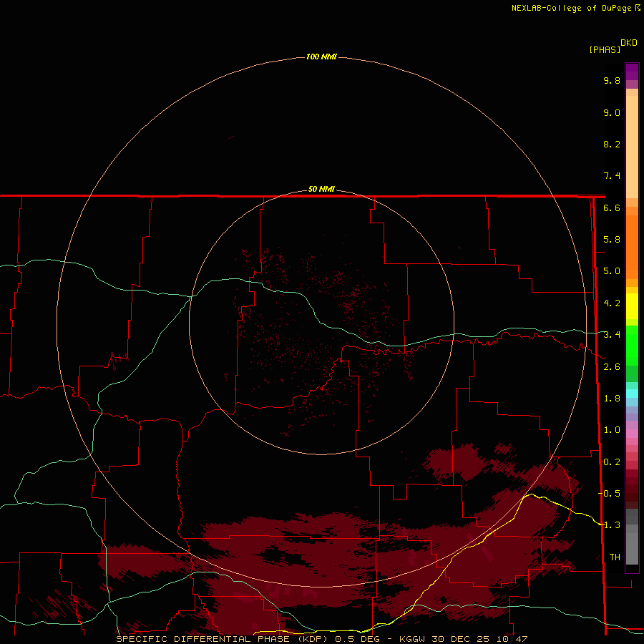This screenshot has width=644, height=644.
Task: Click the [PHAS] units label
Action: [605, 49]
